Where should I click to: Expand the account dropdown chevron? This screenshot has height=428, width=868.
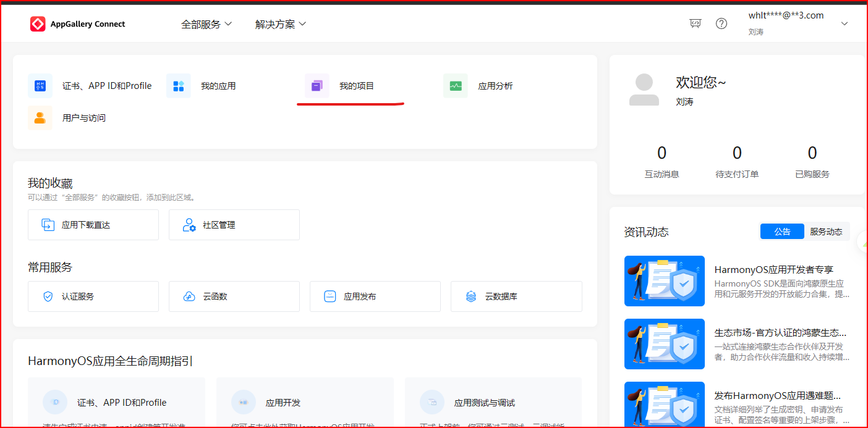point(845,23)
